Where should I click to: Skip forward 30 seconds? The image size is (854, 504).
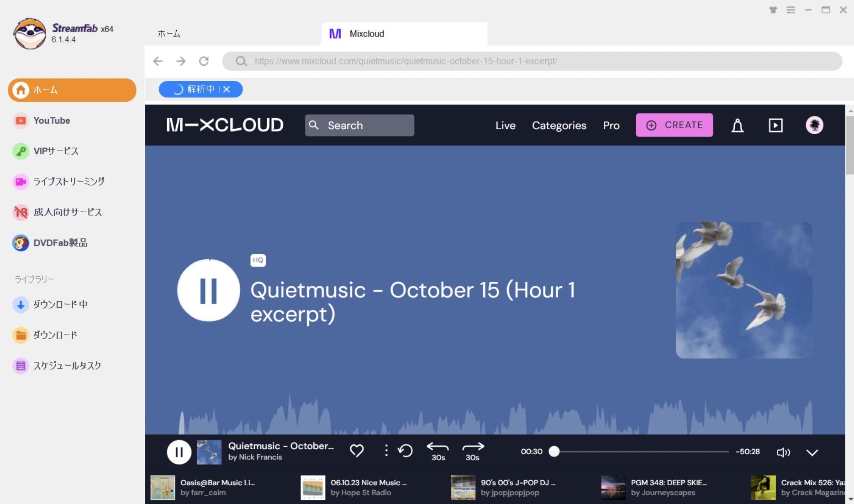[473, 452]
